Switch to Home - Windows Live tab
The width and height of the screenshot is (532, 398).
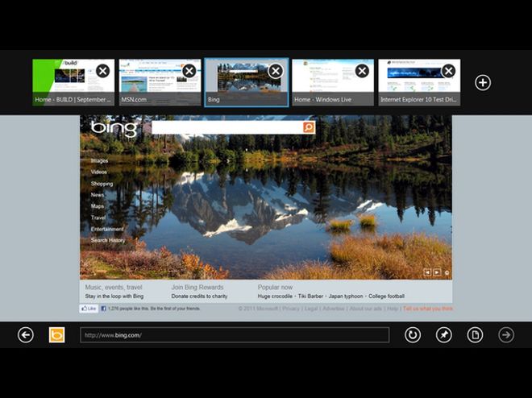[333, 82]
